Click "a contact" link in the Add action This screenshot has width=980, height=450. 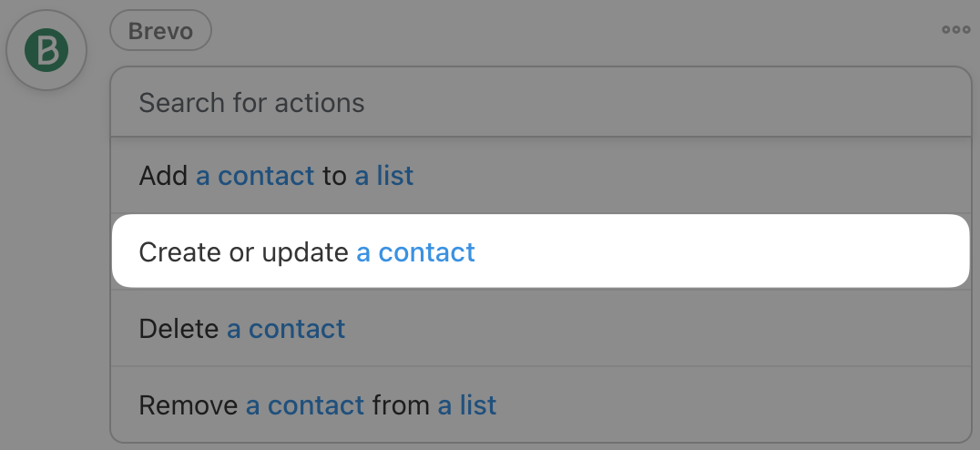point(255,176)
